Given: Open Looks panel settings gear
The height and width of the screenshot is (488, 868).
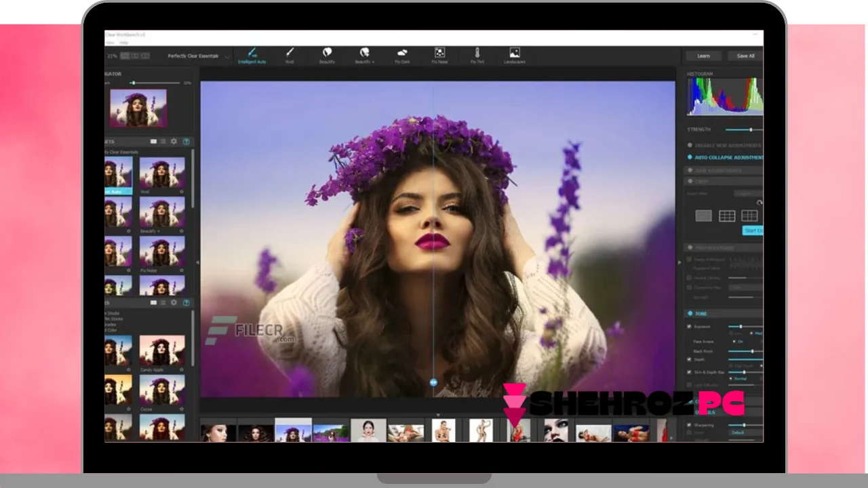Looking at the screenshot, I should [174, 303].
